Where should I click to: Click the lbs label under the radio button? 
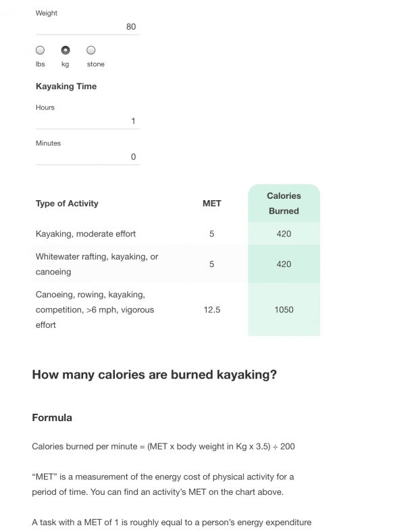pyautogui.click(x=41, y=64)
